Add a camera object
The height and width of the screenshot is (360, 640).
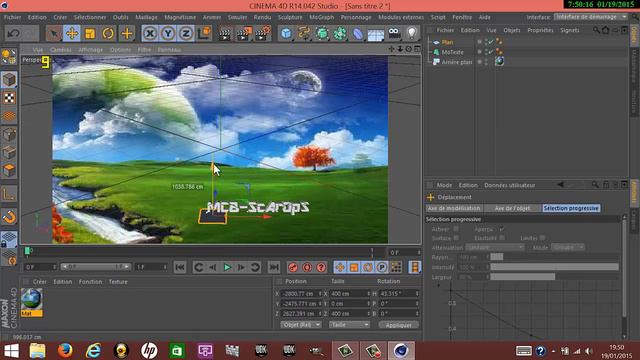click(x=394, y=33)
